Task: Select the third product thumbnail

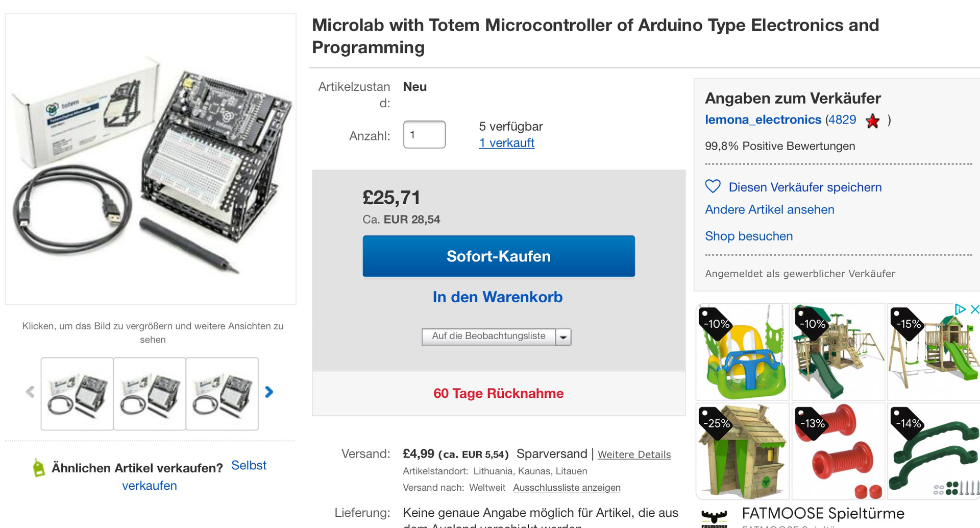Action: 222,394
